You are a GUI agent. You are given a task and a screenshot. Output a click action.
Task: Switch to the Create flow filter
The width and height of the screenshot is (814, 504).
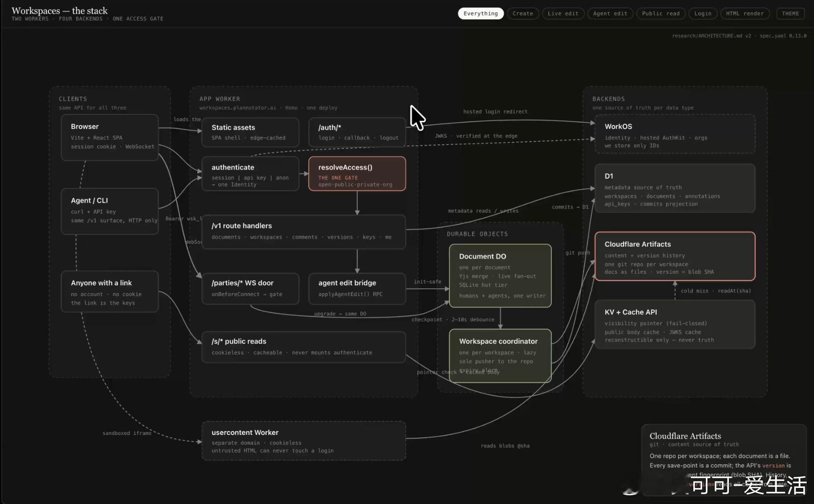(523, 14)
